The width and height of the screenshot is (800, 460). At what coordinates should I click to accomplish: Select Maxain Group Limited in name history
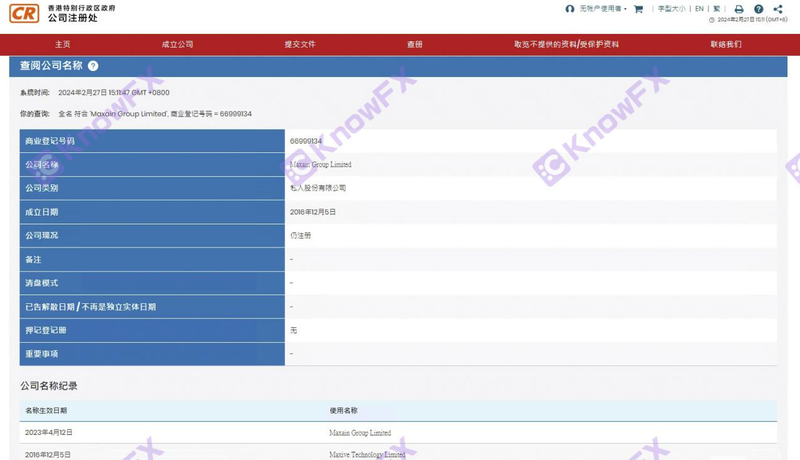pyautogui.click(x=360, y=432)
